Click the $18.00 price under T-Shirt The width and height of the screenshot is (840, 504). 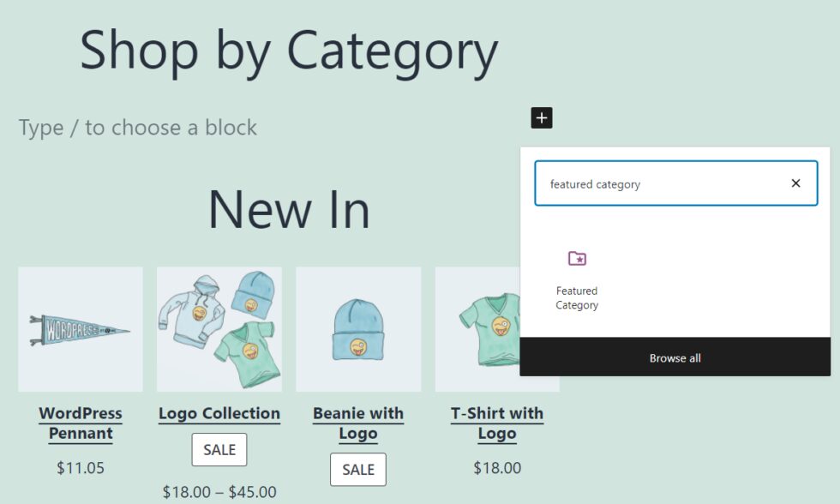coord(498,467)
